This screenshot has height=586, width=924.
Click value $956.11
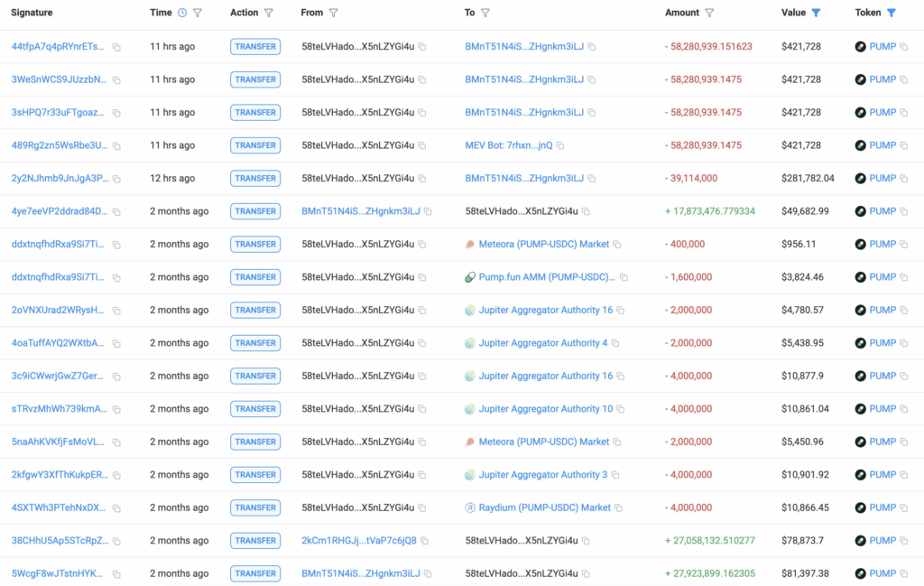pos(799,244)
